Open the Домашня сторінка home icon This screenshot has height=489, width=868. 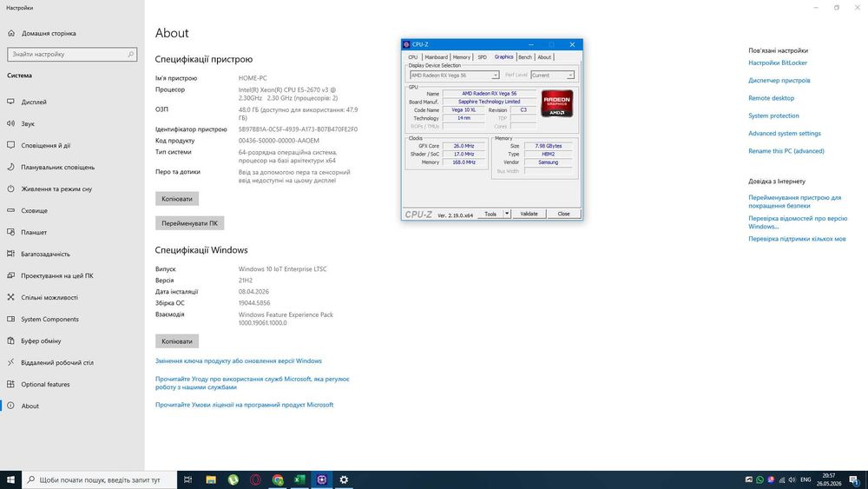pos(11,33)
